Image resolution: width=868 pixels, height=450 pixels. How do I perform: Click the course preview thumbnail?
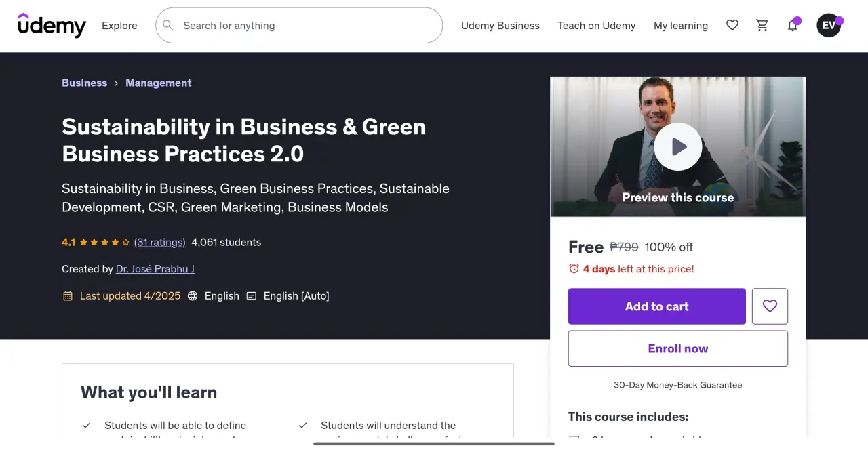678,146
